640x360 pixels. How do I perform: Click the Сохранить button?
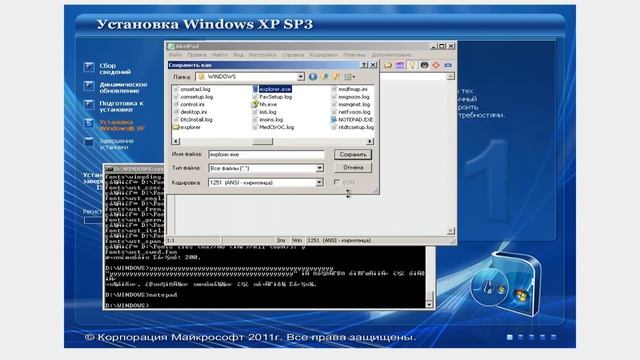pyautogui.click(x=353, y=154)
